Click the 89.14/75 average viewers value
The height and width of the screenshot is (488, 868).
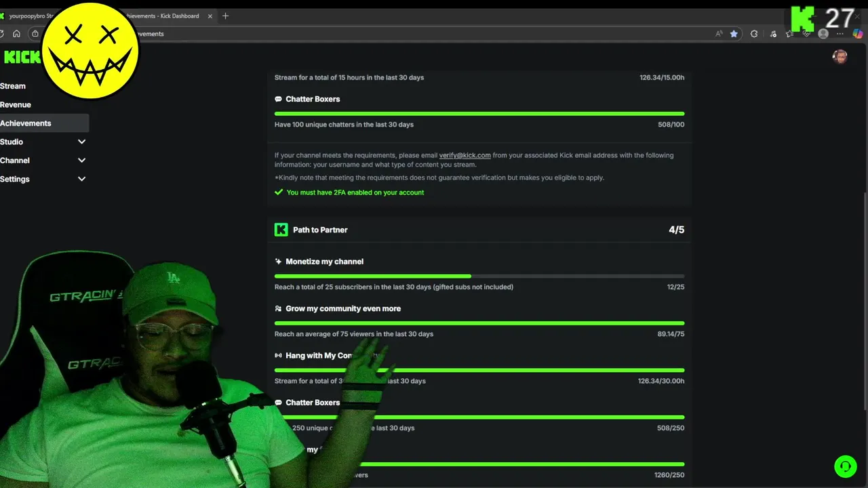[x=671, y=334]
